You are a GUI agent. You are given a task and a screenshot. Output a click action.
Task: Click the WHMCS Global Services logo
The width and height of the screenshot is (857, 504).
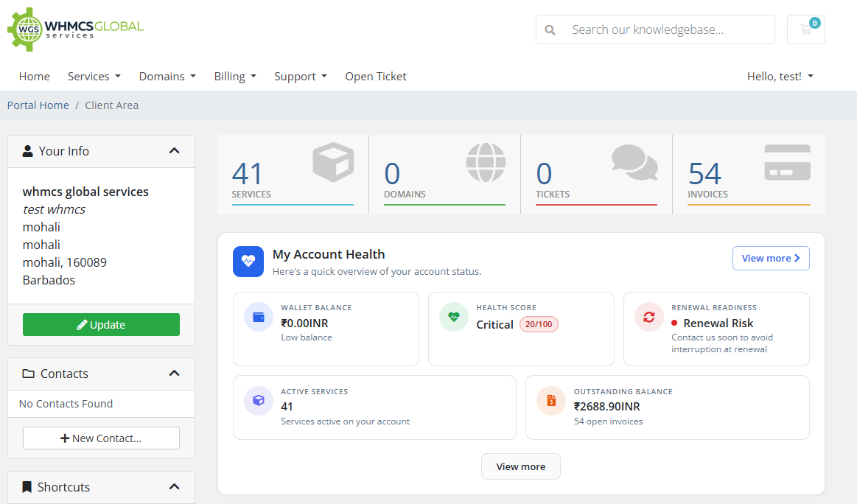pos(75,29)
